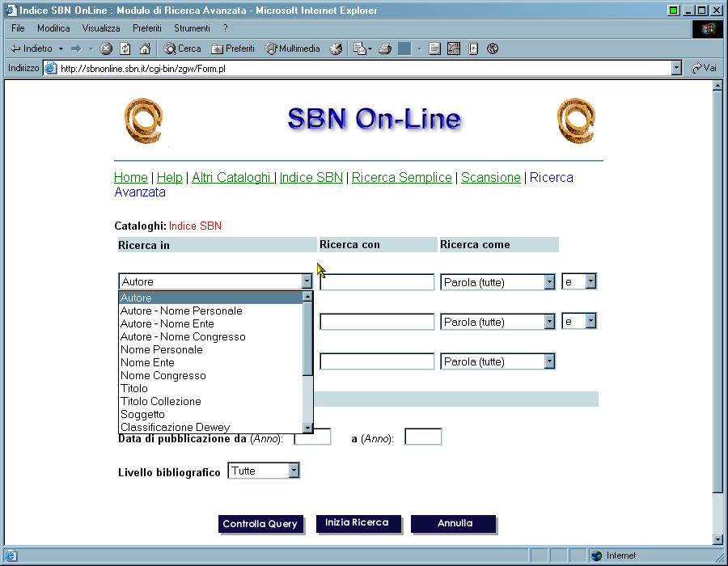Image resolution: width=728 pixels, height=566 pixels.
Task: Open the Multimedia toolbar button
Action: 293,49
